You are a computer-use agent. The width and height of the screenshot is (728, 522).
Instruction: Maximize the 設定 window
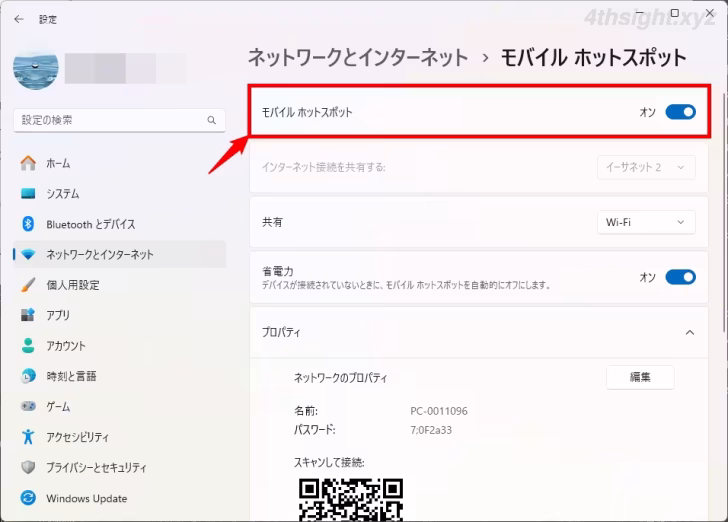tap(675, 13)
